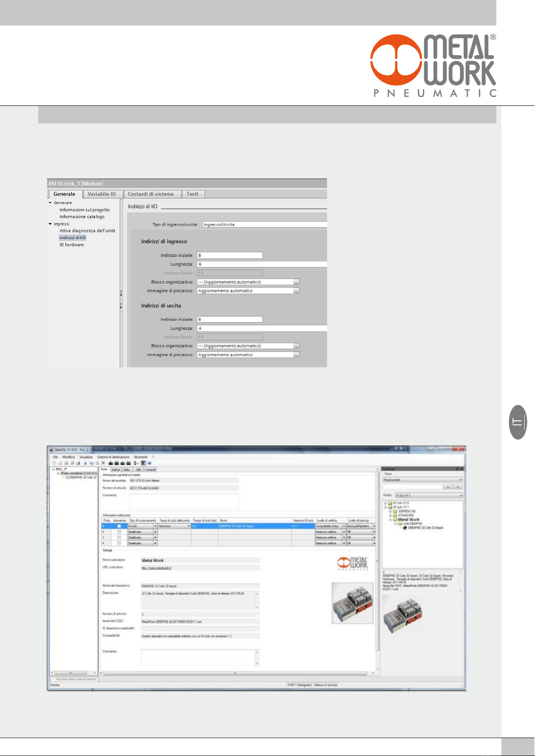Click the blue help icon in toolbar
This screenshot has height=756, width=535.
point(149,463)
